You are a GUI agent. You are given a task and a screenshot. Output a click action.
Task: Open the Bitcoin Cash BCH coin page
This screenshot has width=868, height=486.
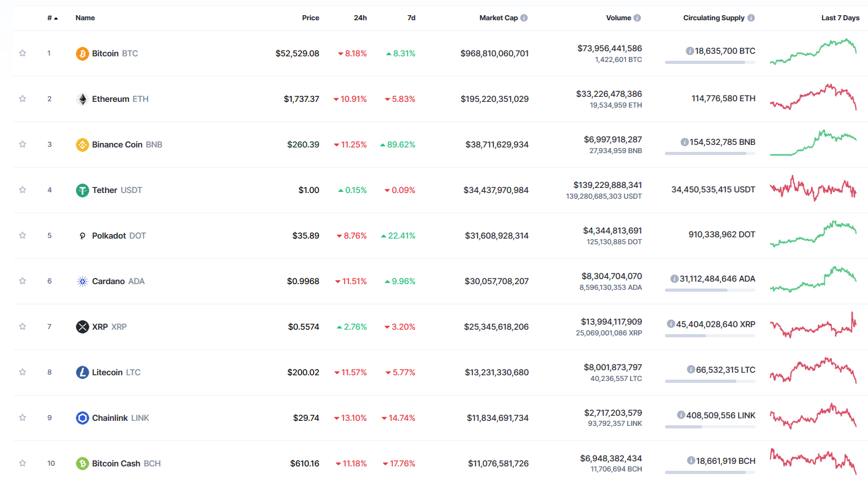click(127, 464)
